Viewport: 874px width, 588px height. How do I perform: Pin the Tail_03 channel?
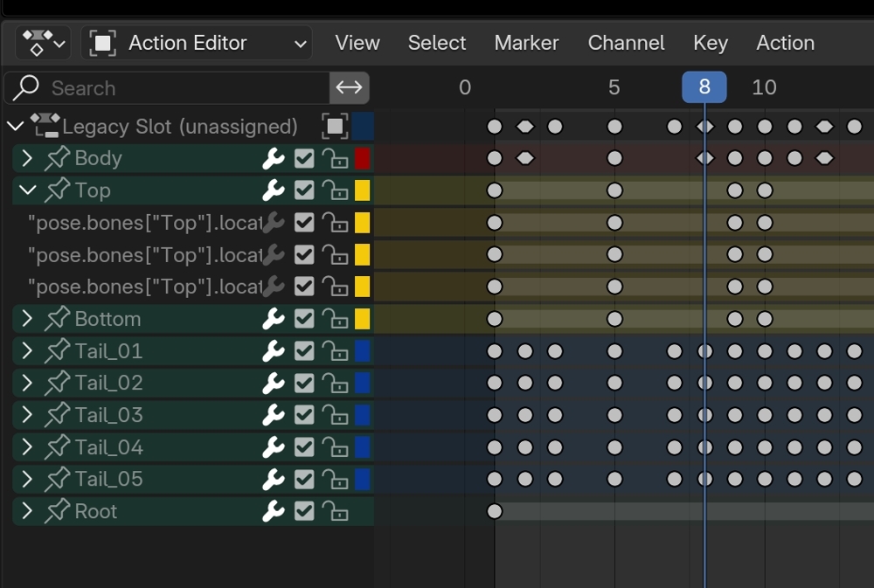58,415
